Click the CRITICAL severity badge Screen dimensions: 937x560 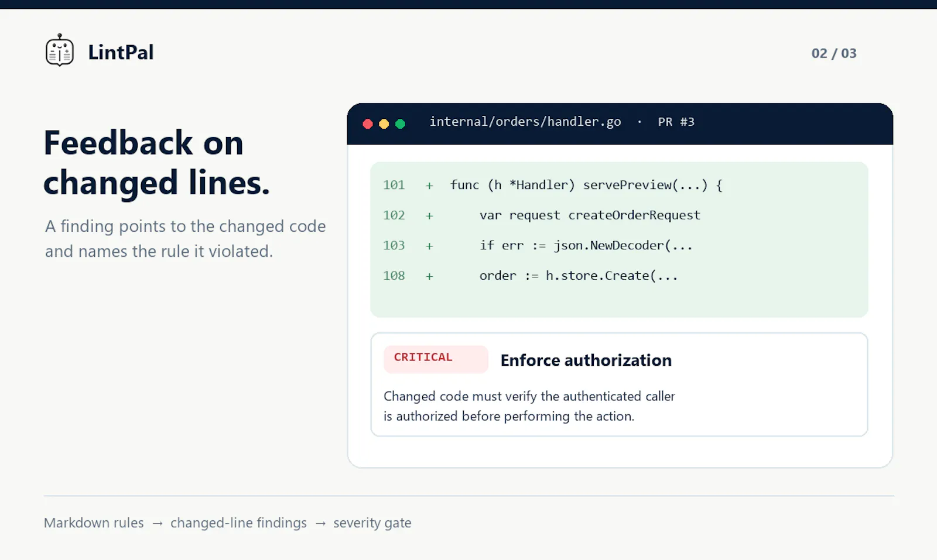coord(436,359)
